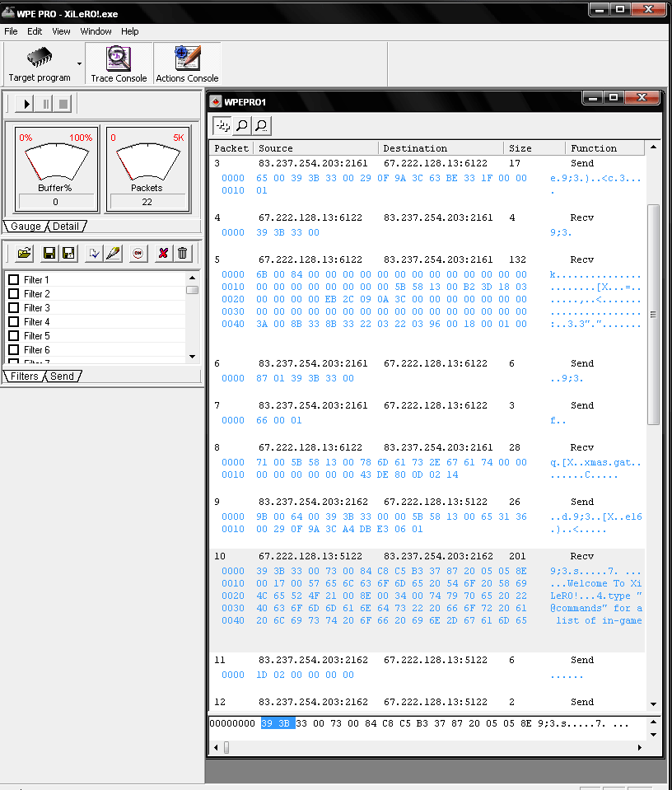Image resolution: width=672 pixels, height=790 pixels.
Task: Click the hex pane scroll-up arrow
Action: [x=653, y=722]
